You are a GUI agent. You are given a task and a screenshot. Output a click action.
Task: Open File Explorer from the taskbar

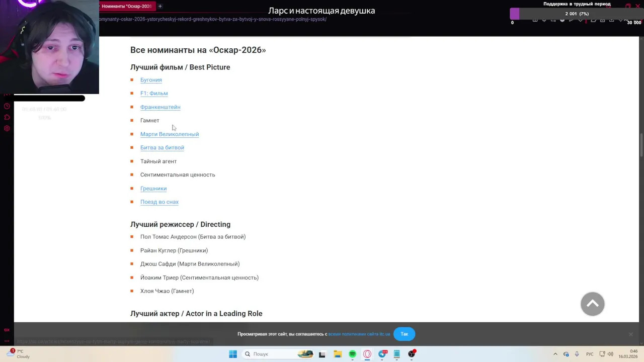coord(338,354)
